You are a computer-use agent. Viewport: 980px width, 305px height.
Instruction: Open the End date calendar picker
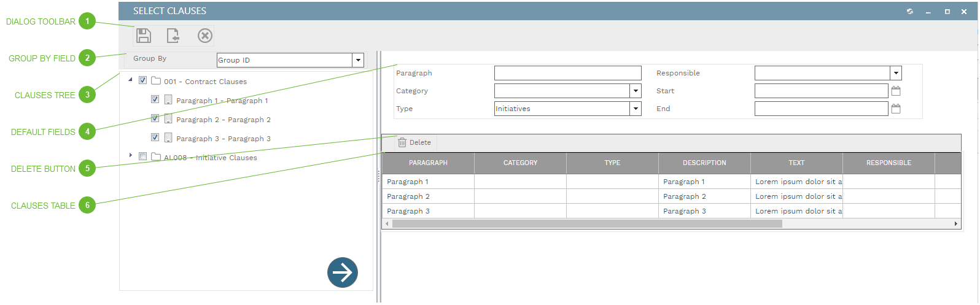pyautogui.click(x=896, y=109)
